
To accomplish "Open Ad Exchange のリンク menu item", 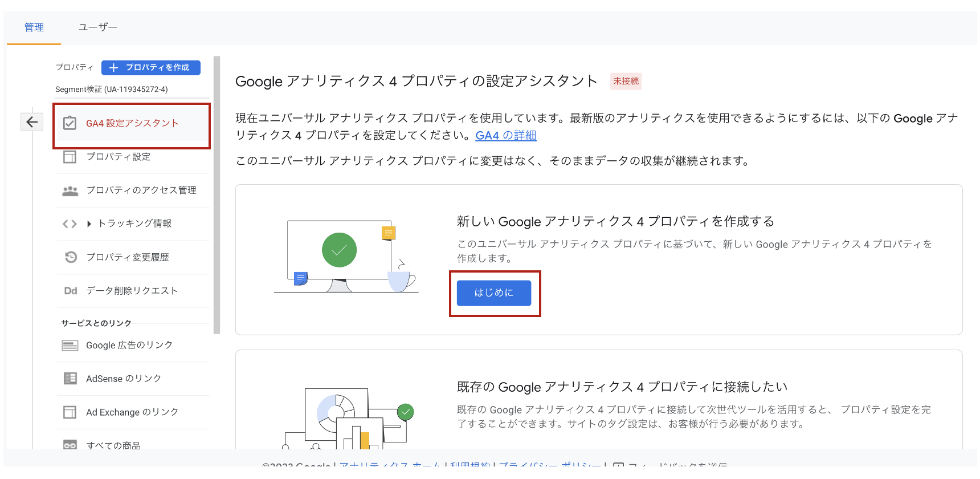I will (133, 412).
